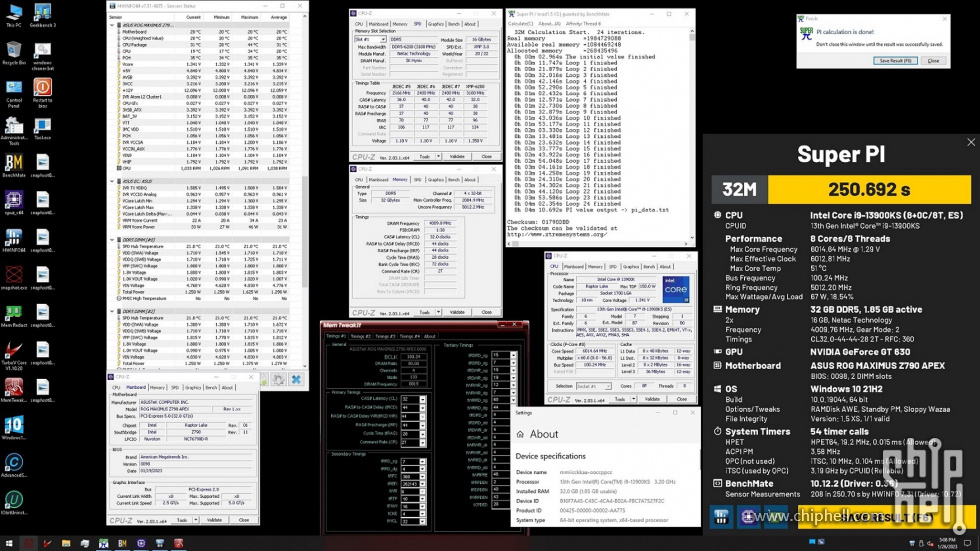980x551 pixels.
Task: Switch to CPU tab in CPU-Z Mainboard window
Action: (x=116, y=387)
